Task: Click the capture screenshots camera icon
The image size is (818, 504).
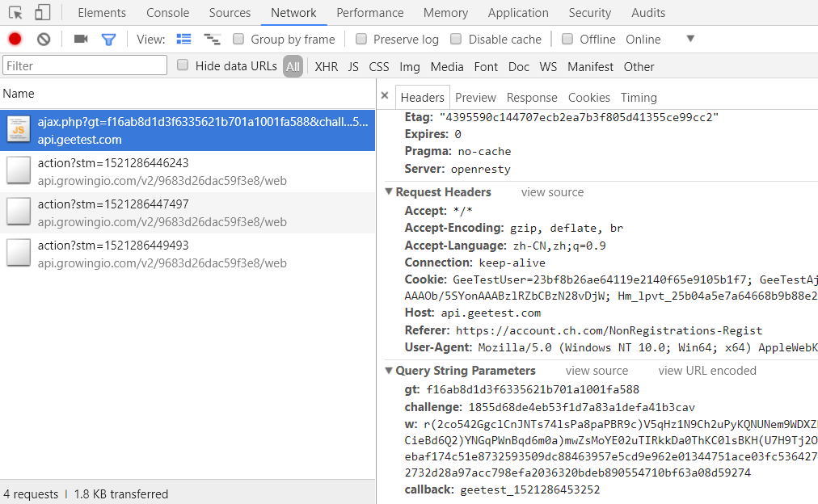Action: (81, 39)
